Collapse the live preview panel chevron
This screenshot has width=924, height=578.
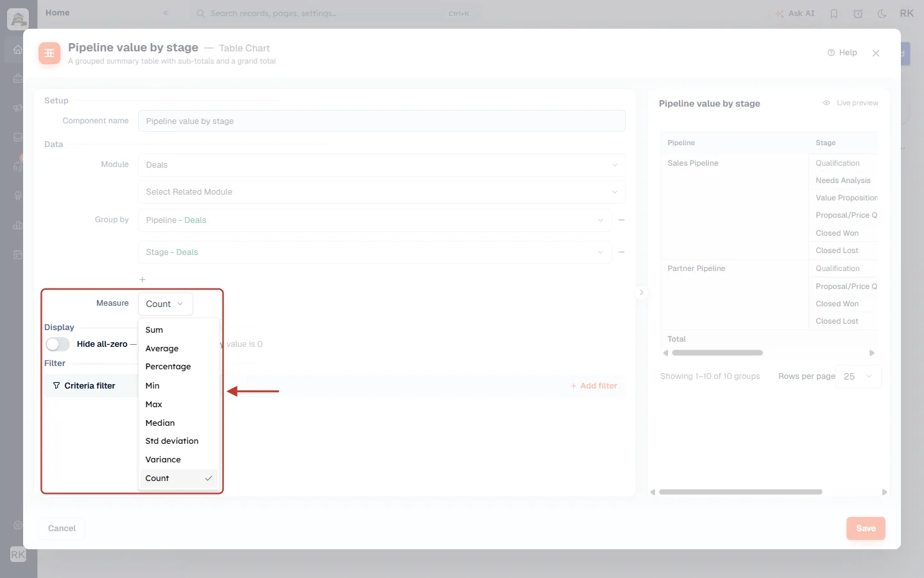[x=641, y=293]
